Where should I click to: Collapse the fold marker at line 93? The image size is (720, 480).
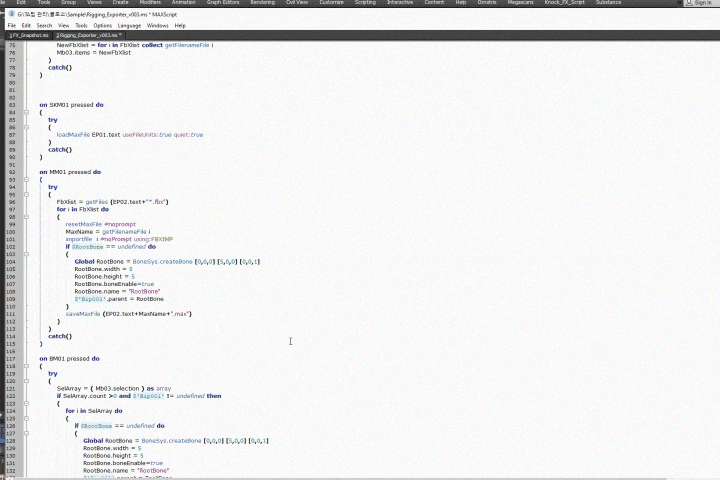[26, 180]
